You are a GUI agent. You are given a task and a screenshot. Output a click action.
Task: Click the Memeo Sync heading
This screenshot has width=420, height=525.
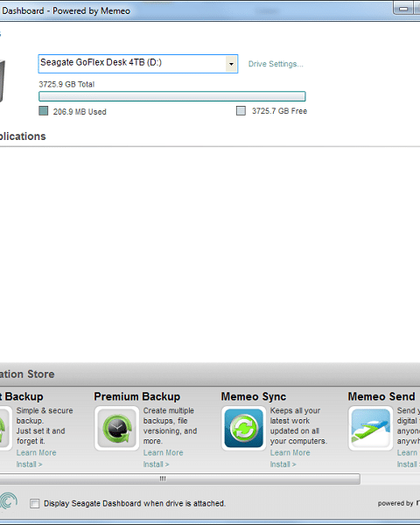click(254, 396)
